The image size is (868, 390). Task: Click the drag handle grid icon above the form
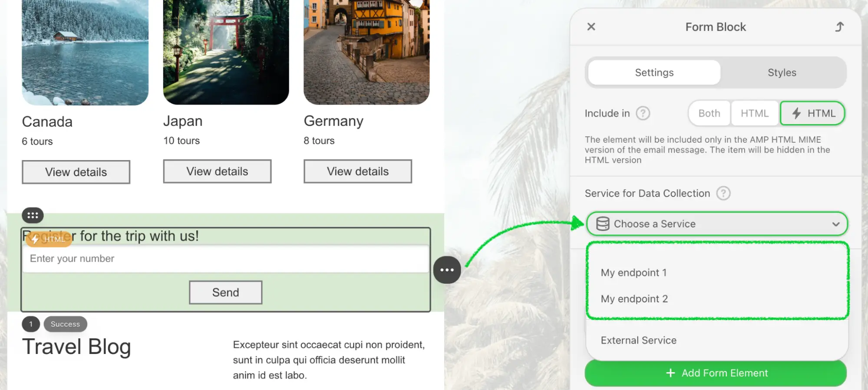pos(33,215)
